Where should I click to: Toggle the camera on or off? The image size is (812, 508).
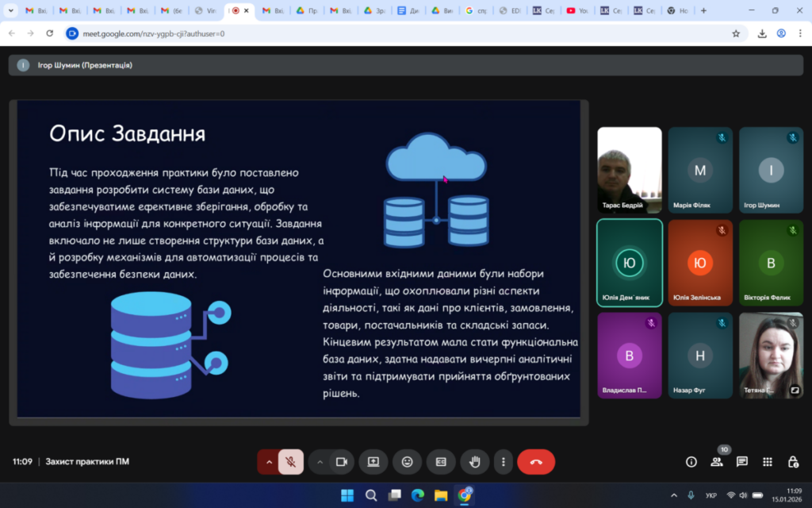342,462
